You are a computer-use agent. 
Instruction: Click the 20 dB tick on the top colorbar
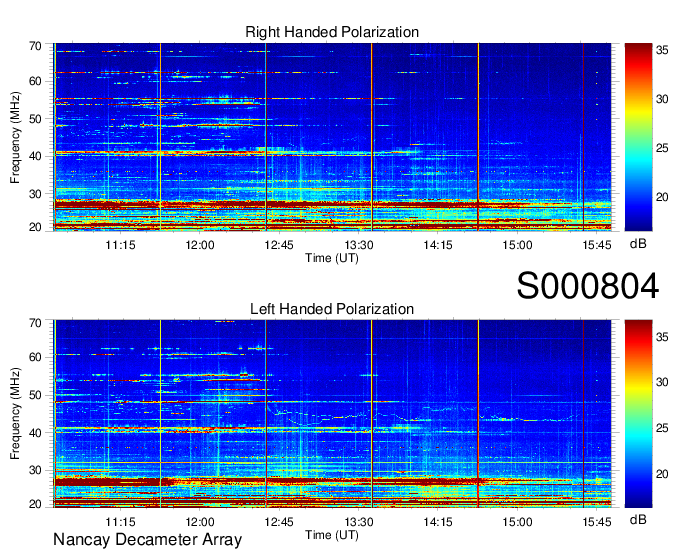tap(662, 197)
